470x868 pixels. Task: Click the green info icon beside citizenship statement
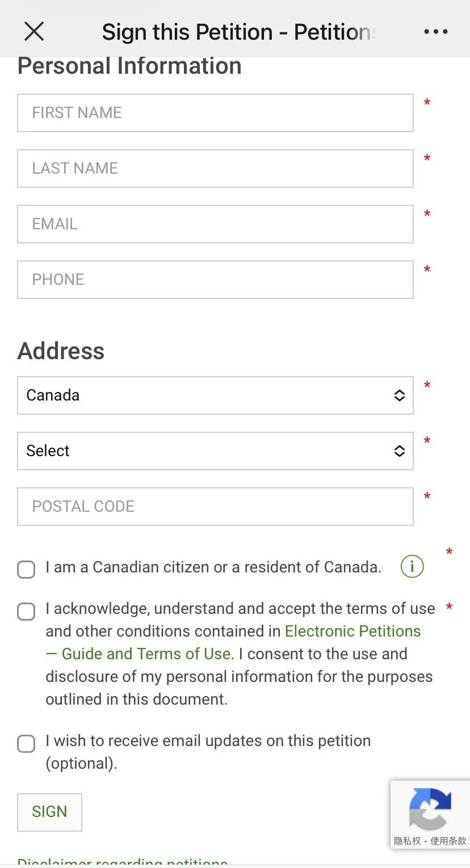point(412,566)
